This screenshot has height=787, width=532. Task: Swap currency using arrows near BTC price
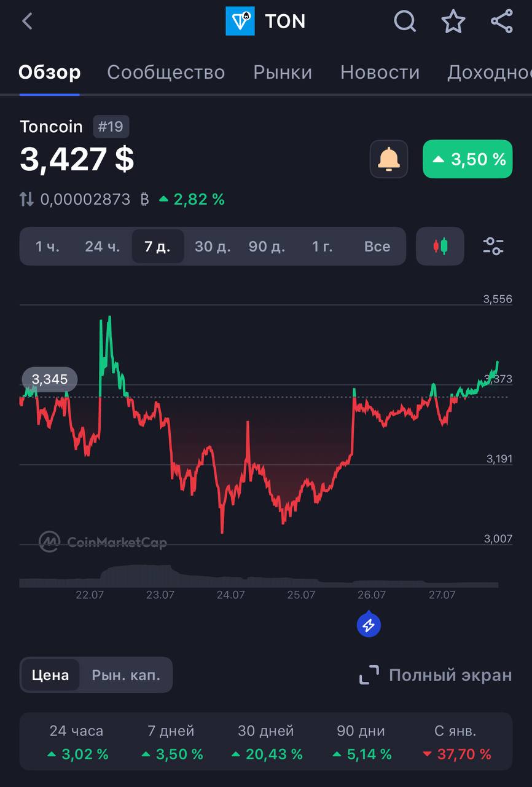coord(26,199)
